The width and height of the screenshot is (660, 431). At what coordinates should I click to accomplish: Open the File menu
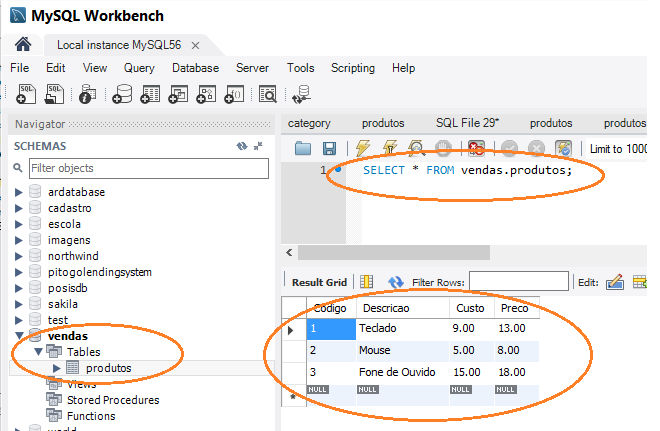pyautogui.click(x=19, y=68)
